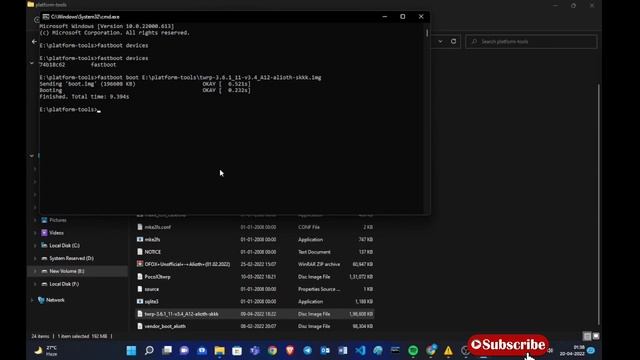
Task: Click the mke2fs application file name
Action: tap(152, 239)
